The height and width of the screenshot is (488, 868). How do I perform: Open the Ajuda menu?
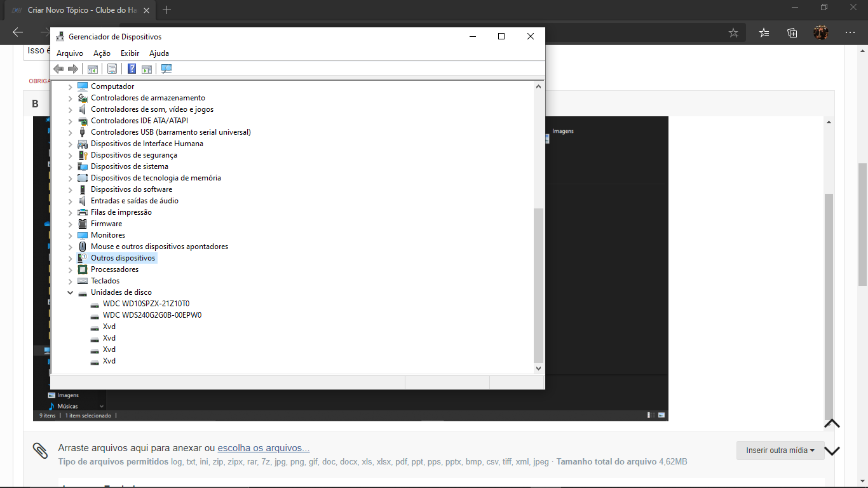159,53
